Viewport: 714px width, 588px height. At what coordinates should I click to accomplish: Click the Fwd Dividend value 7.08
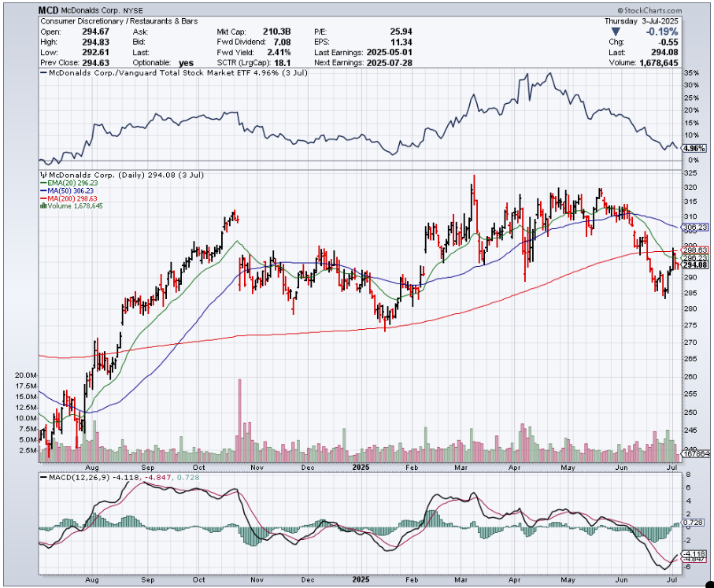point(281,42)
